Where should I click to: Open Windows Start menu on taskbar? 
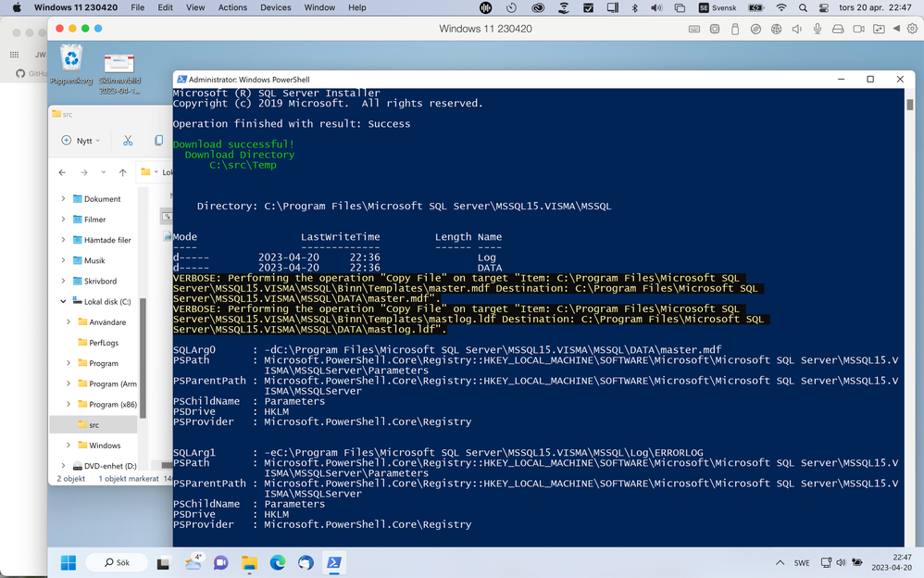tap(69, 562)
